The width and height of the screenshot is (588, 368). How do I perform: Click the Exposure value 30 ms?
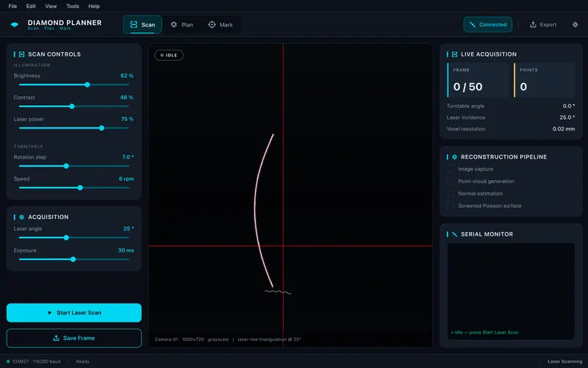coord(126,250)
